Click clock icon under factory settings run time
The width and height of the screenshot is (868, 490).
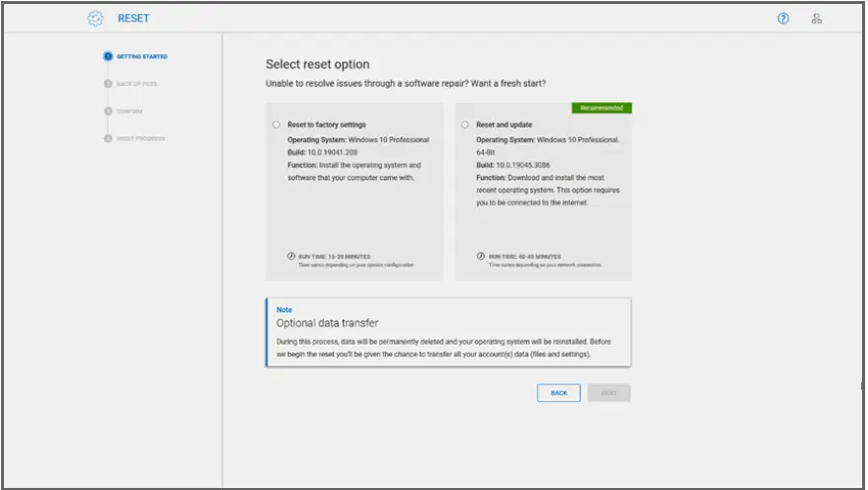[291, 256]
